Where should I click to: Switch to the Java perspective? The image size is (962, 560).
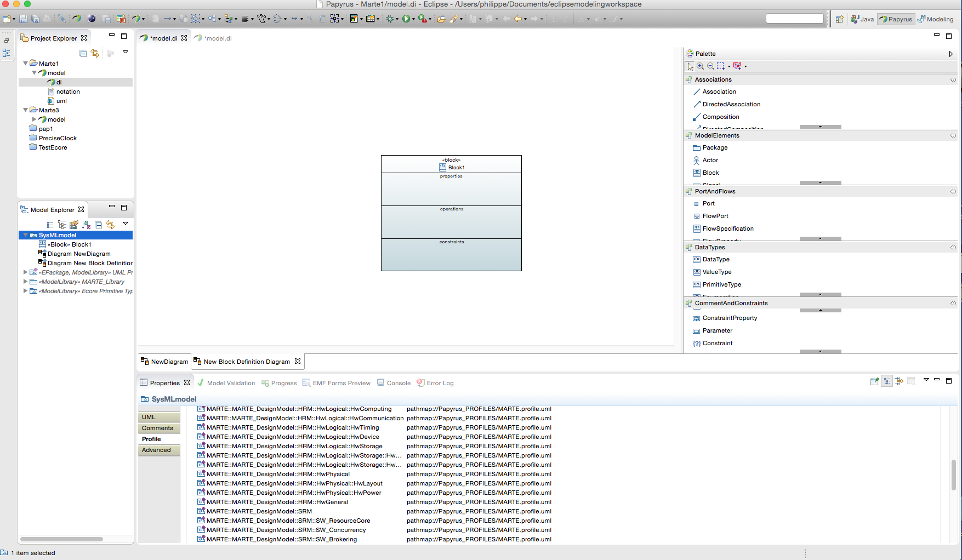pos(862,19)
